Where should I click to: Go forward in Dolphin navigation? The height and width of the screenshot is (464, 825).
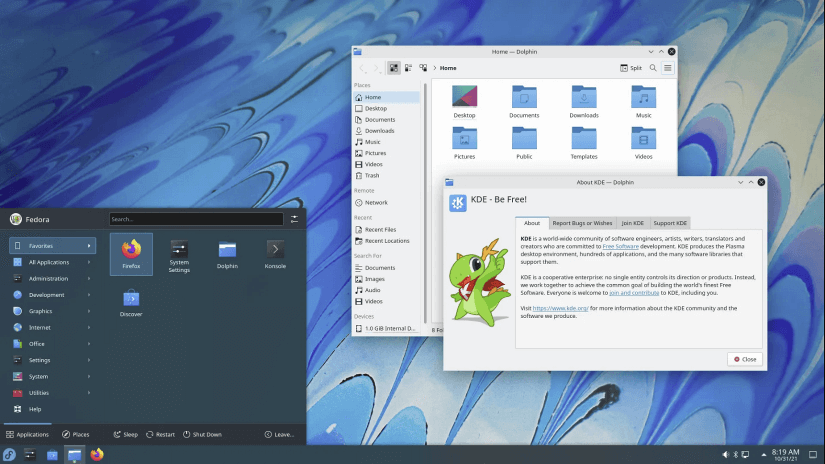[x=376, y=68]
